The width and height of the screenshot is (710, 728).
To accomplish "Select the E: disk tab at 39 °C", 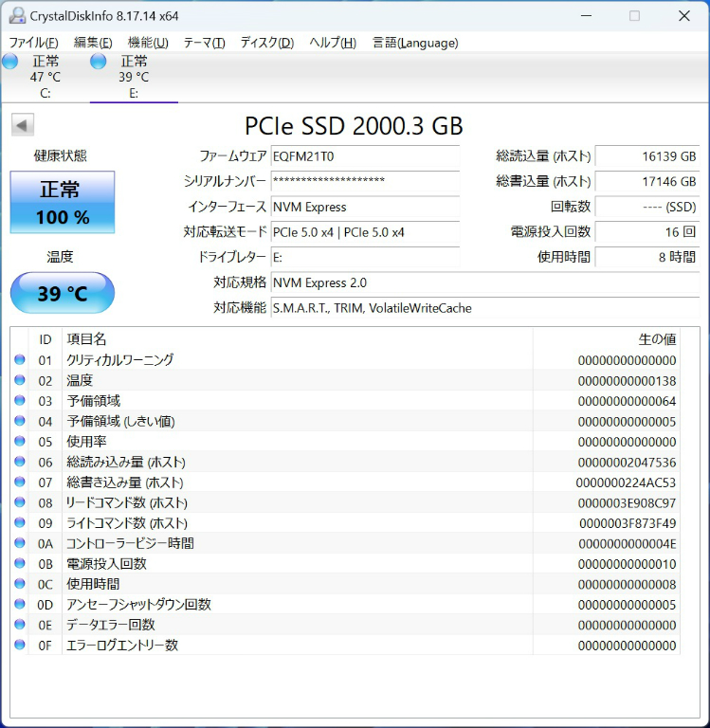I will (134, 77).
